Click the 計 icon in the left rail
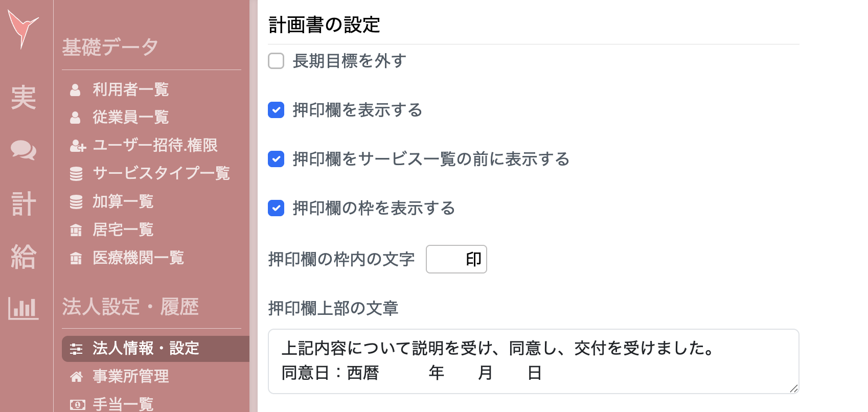This screenshot has height=412, width=868. point(24,204)
